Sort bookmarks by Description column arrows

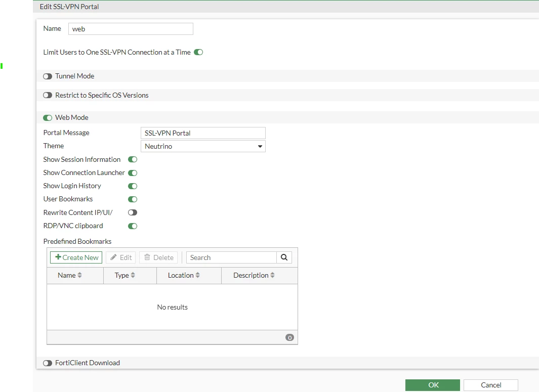point(273,275)
